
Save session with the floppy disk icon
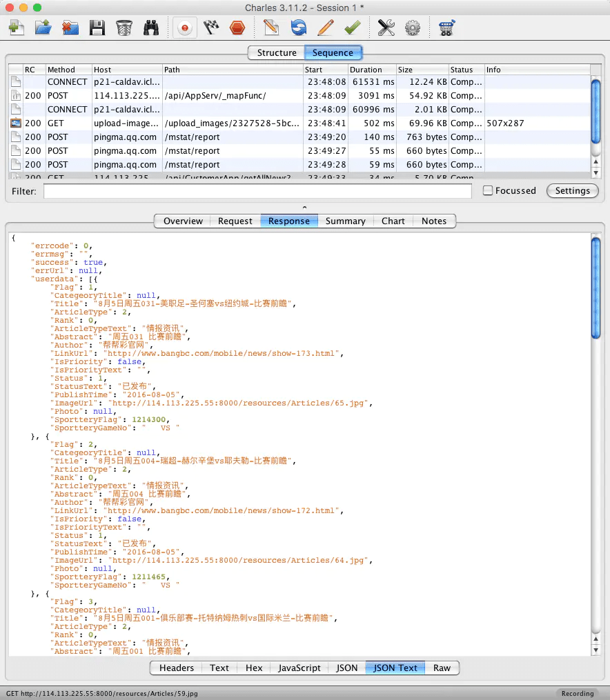97,28
